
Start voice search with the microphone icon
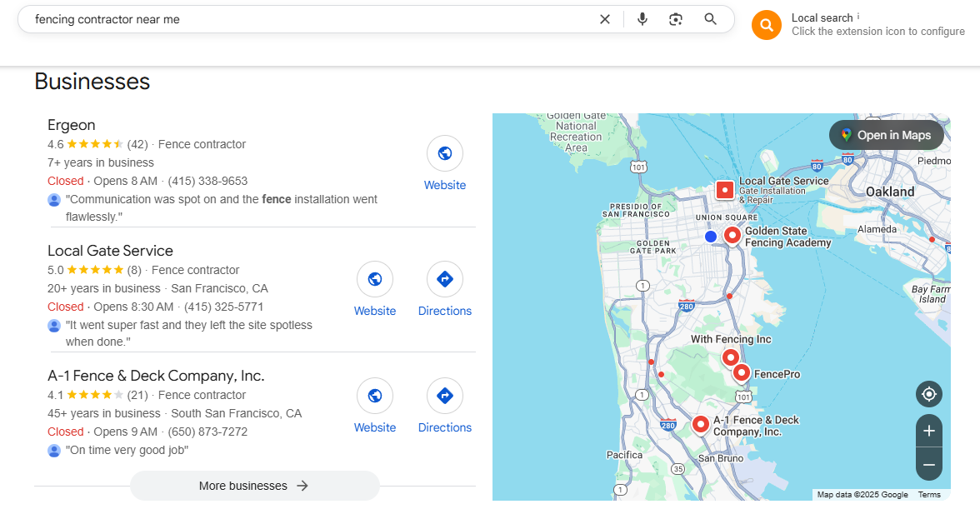[642, 19]
